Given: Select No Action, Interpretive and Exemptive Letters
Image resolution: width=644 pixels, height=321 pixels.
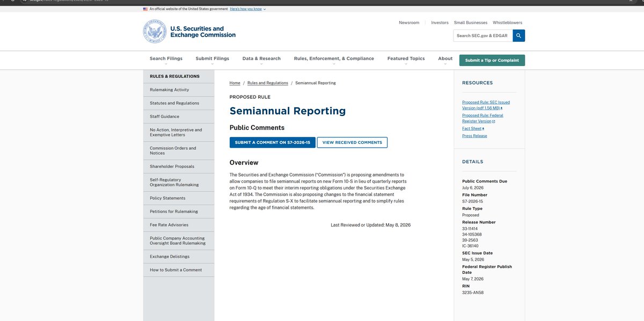Looking at the screenshot, I should pyautogui.click(x=179, y=132).
